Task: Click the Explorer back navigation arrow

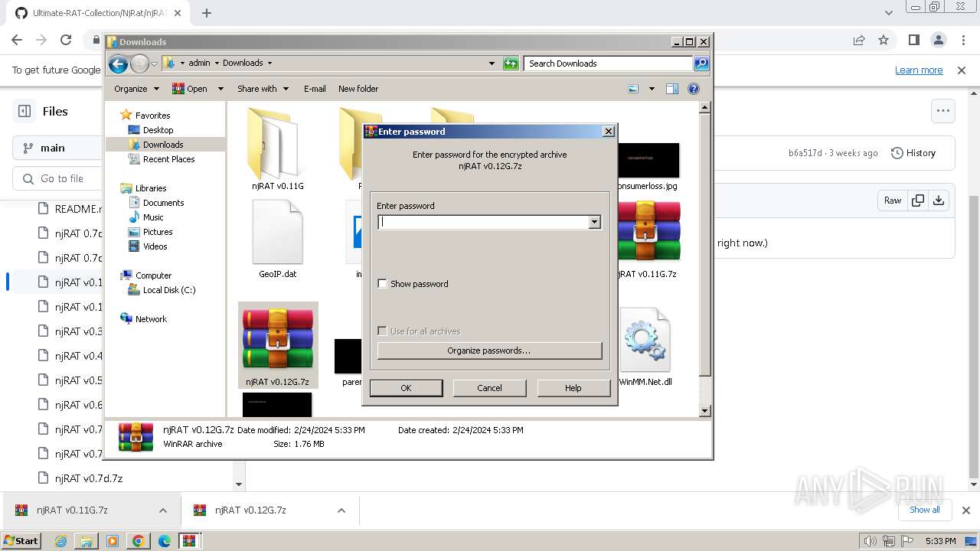Action: [118, 64]
